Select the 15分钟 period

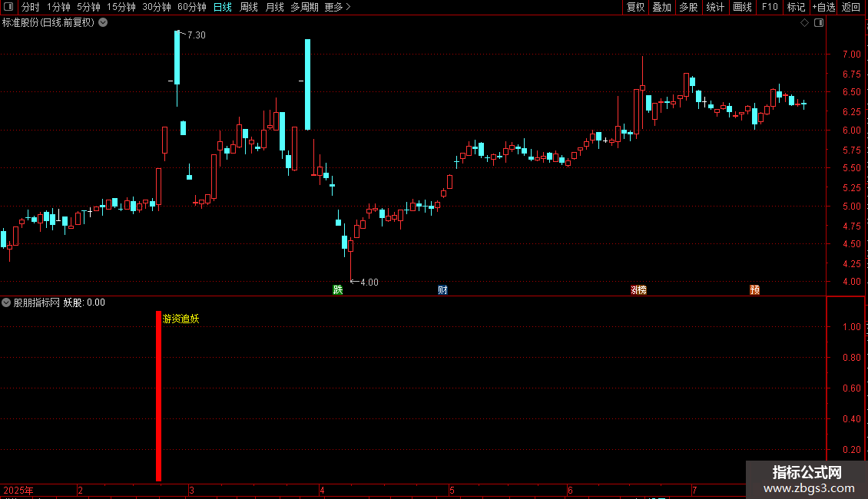pos(121,7)
